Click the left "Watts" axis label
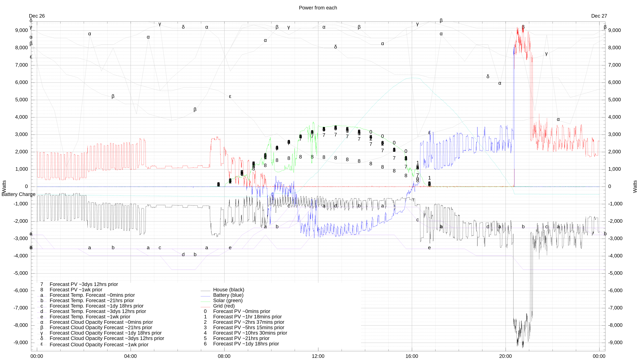The image size is (644, 362). tap(4, 186)
